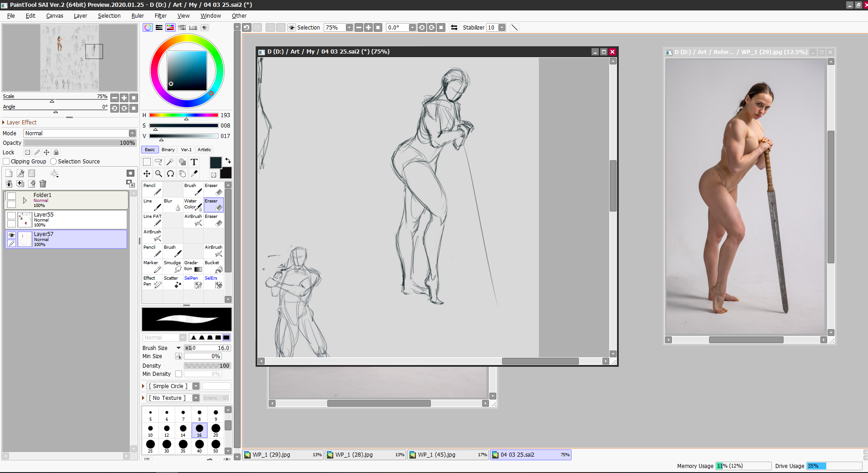Switch to the Artistic tool tab
868x473 pixels.
[x=204, y=150]
